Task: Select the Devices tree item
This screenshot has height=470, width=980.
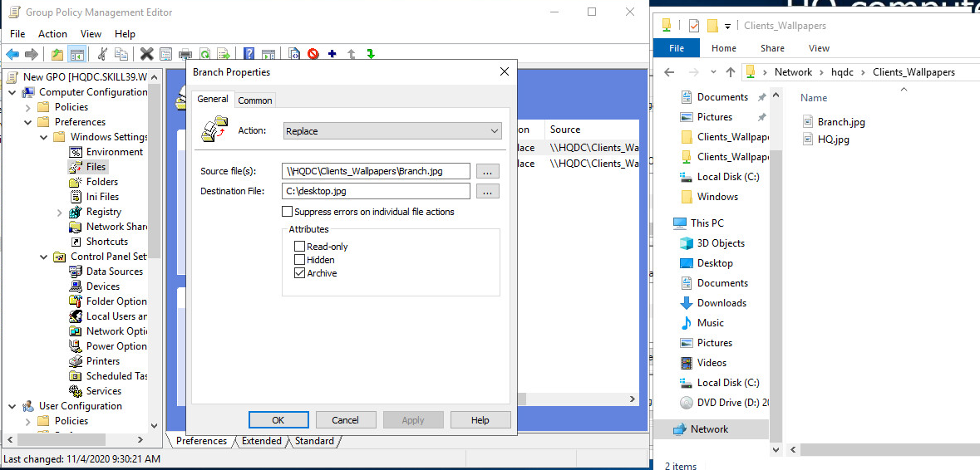Action: 103,286
